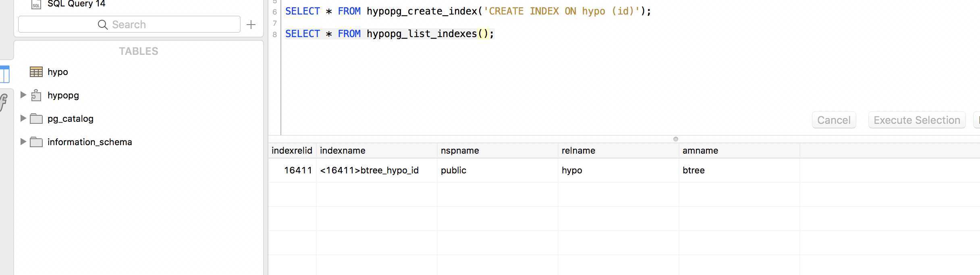Click line number 6 in the editor gutter
Image resolution: width=980 pixels, height=275 pixels.
(275, 12)
